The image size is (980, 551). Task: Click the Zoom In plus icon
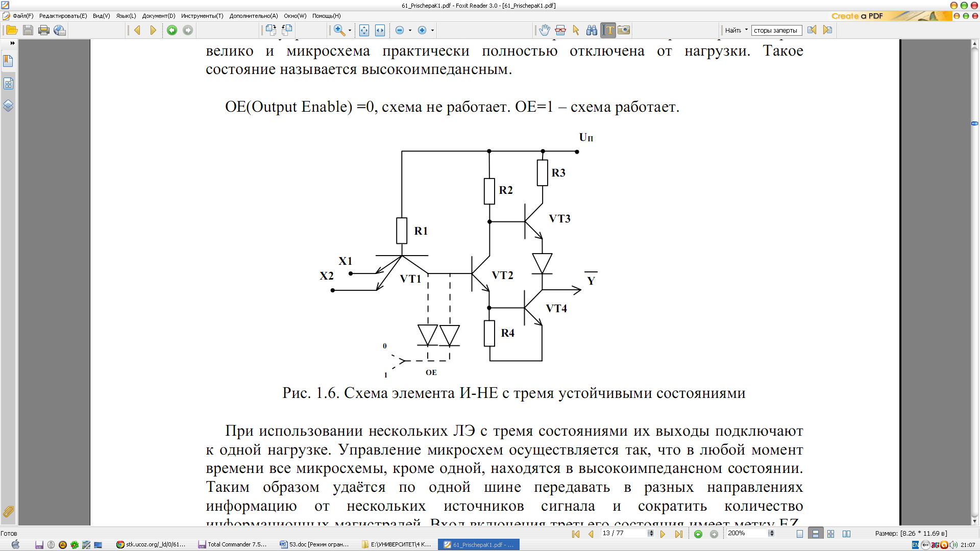[422, 30]
